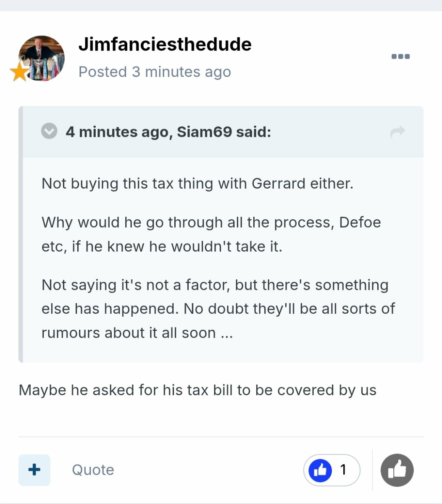Click the word 'Defoe' in the quote

click(360, 222)
